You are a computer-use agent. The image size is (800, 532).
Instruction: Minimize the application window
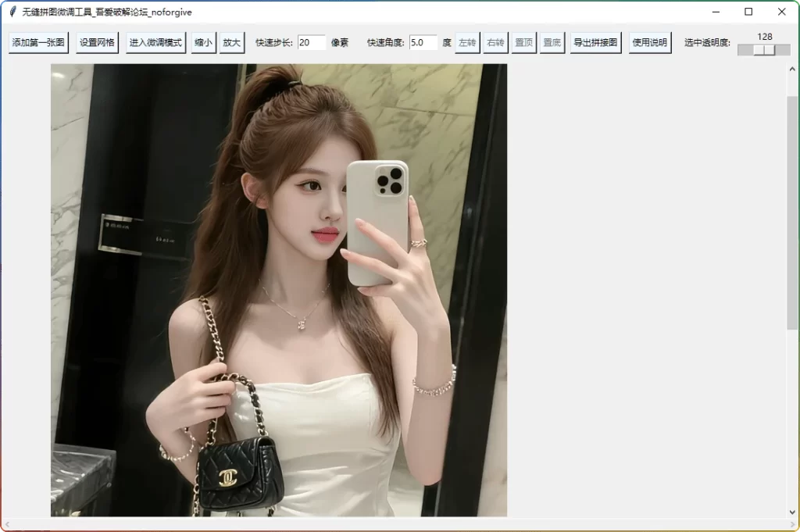coord(715,12)
